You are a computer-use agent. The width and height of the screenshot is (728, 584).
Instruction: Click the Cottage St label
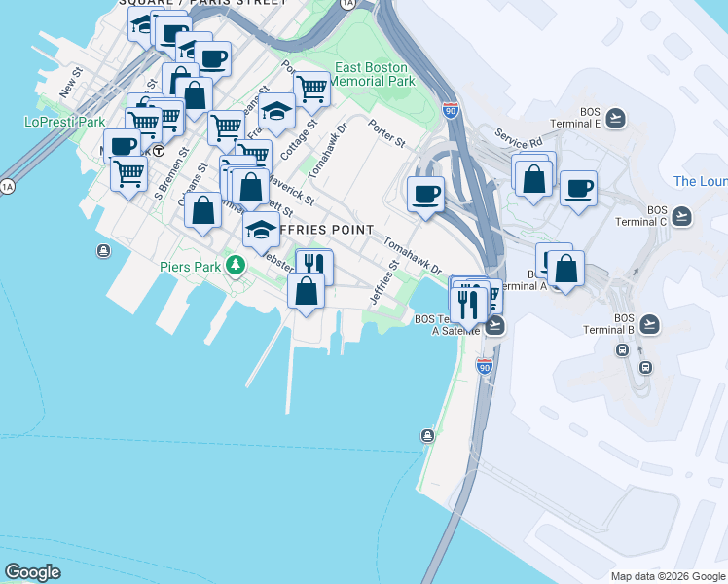[x=299, y=139]
